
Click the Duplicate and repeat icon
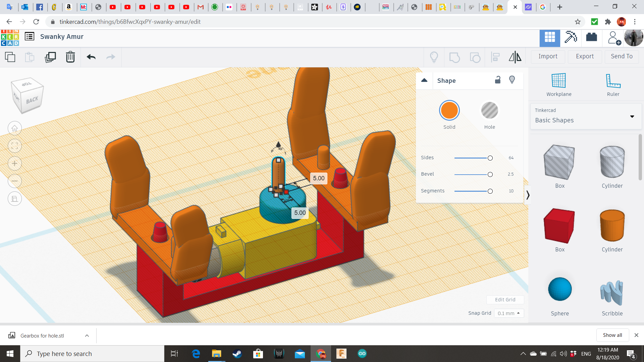(x=50, y=57)
